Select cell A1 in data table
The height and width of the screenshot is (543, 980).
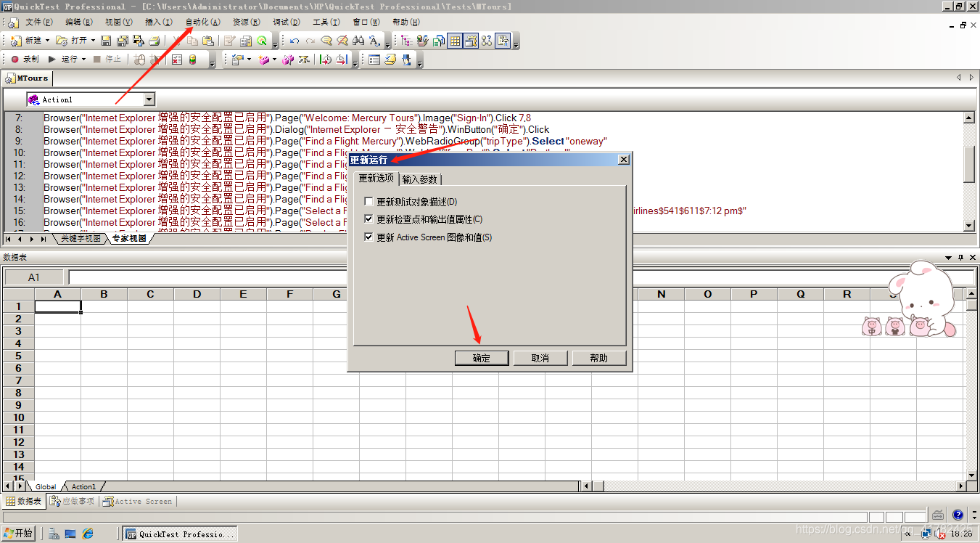pos(58,306)
